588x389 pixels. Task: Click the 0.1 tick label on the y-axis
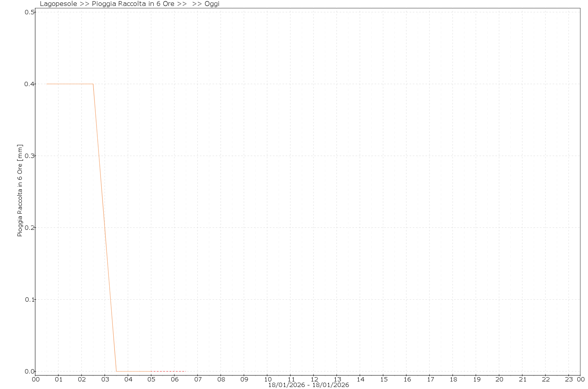tap(29, 300)
